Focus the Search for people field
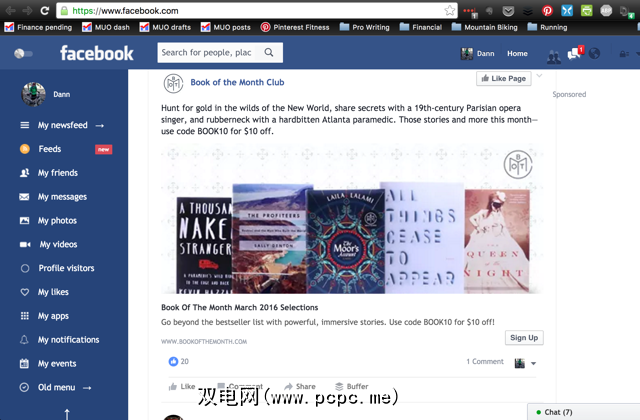Screen dimensions: 640x420 207,53
